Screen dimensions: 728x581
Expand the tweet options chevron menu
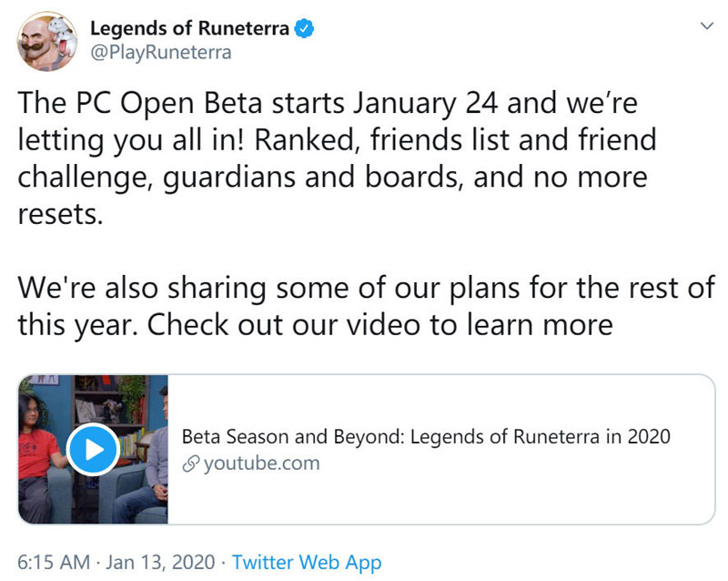[707, 26]
